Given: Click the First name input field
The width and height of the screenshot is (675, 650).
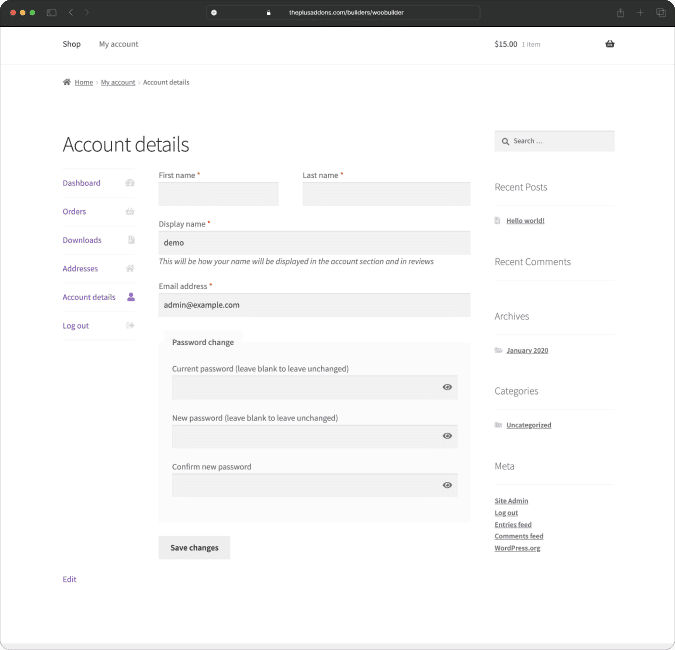Looking at the screenshot, I should [x=218, y=194].
